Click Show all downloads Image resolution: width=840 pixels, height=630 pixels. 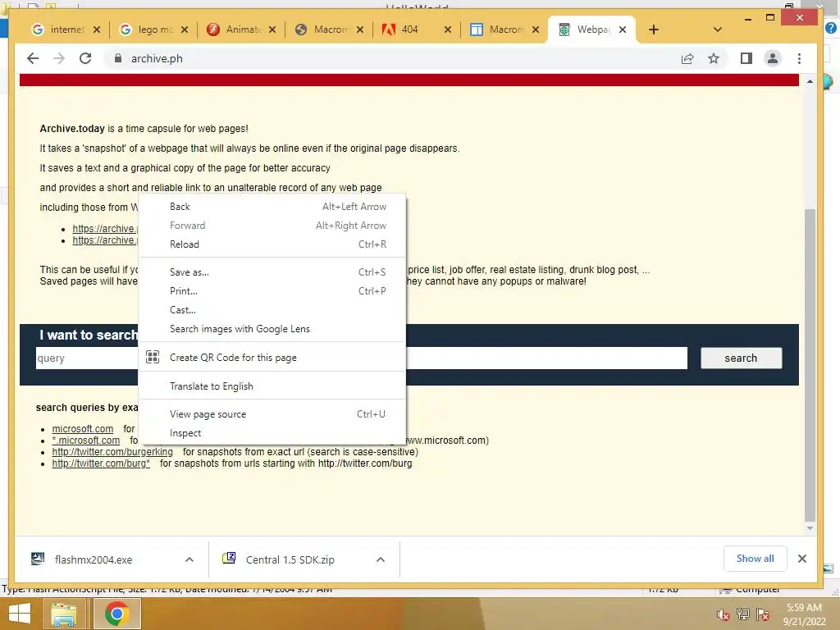pos(755,559)
